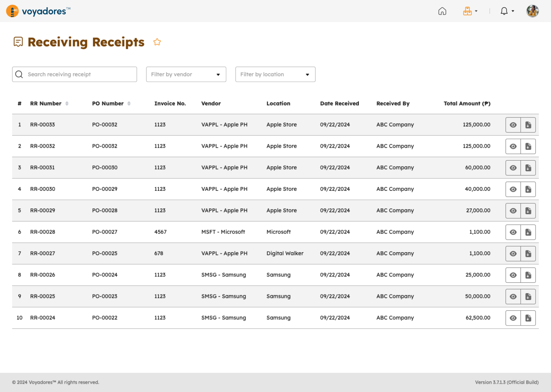The image size is (551, 392).
Task: View receipt RR-00024 with eye icon
Action: coord(513,318)
